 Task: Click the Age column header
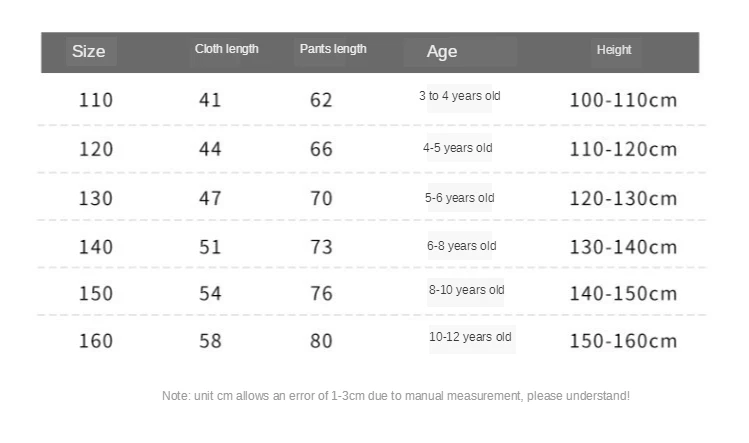pyautogui.click(x=442, y=51)
